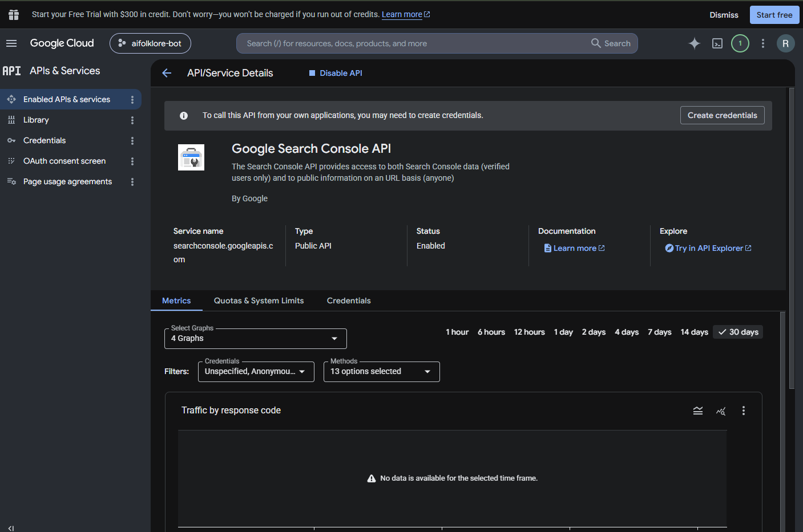
Task: Open more options for OAuth consent screen
Action: coord(132,161)
